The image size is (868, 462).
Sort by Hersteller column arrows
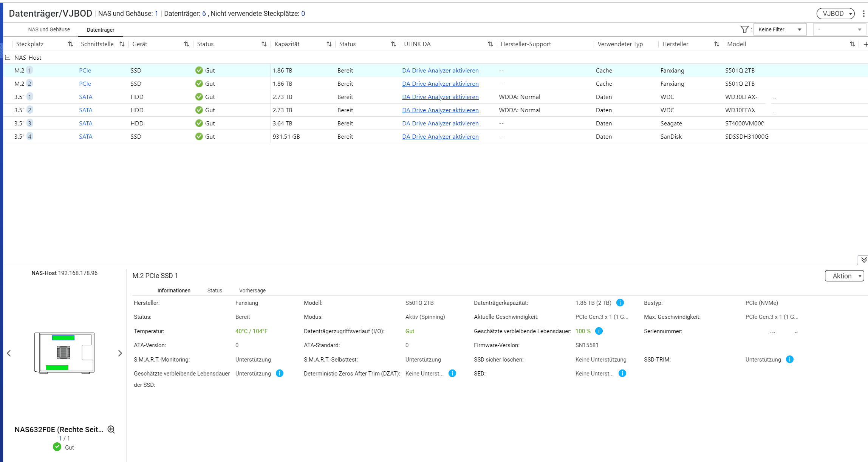(x=716, y=44)
